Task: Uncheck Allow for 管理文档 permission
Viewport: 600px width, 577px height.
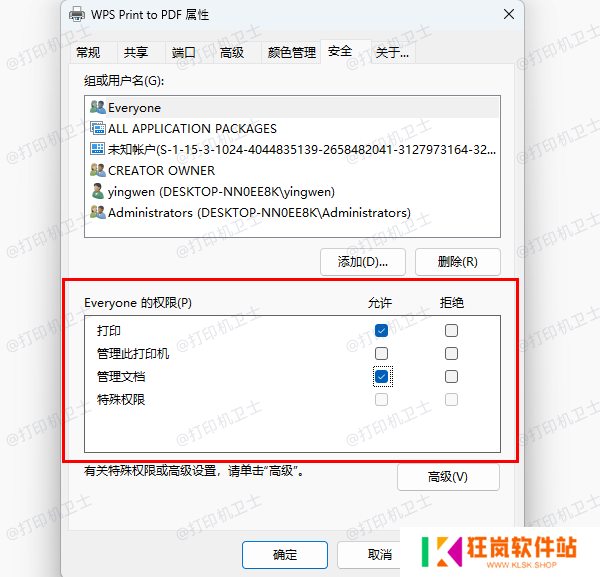Action: tap(381, 377)
